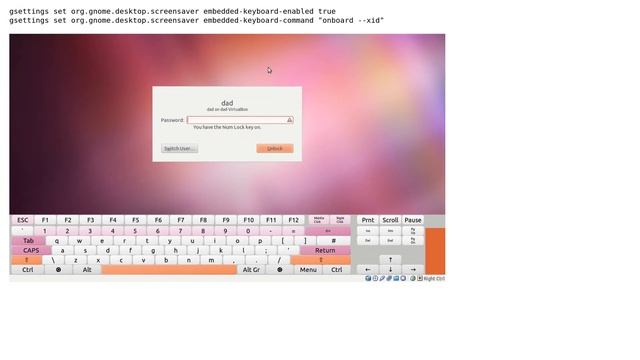This screenshot has height=360, width=640.
Task: Tap the Backspace key
Action: 328,231
